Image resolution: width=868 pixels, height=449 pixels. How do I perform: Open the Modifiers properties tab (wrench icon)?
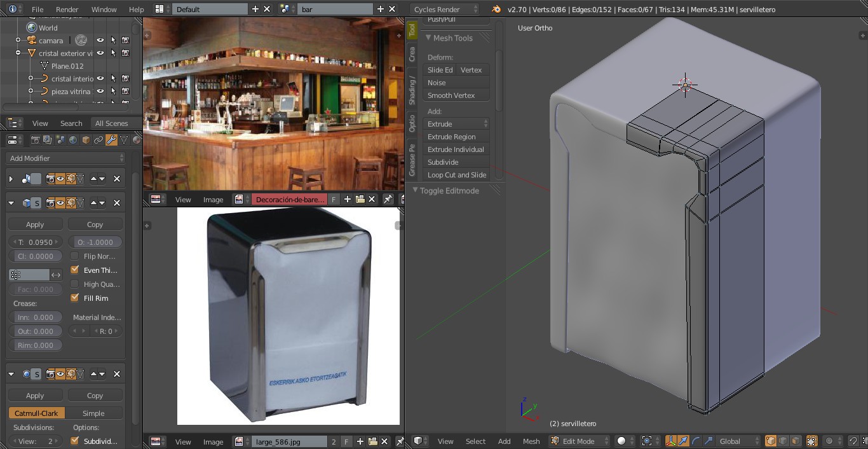click(111, 140)
